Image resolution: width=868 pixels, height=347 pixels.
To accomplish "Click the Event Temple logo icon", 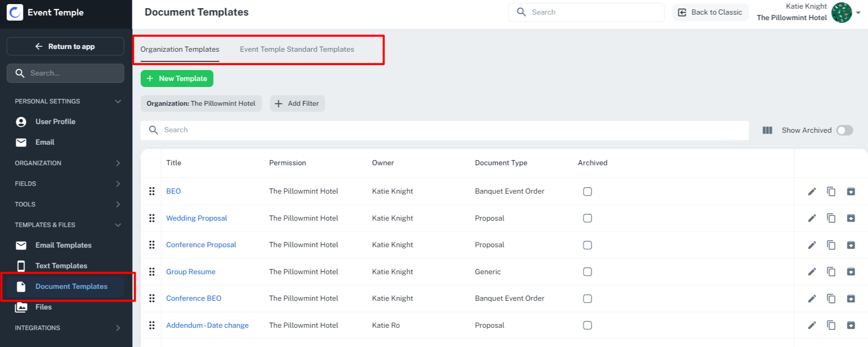I will (x=15, y=12).
